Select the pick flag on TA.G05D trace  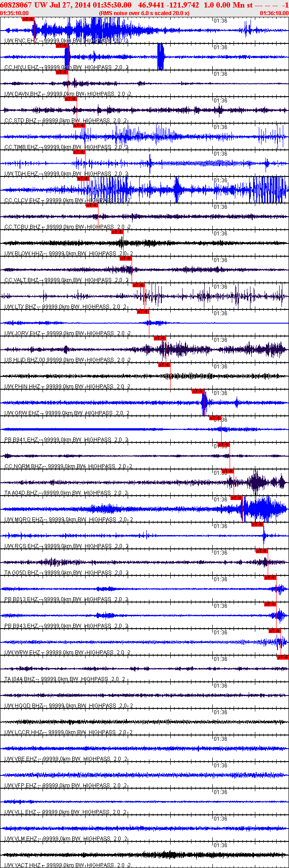click(x=262, y=551)
